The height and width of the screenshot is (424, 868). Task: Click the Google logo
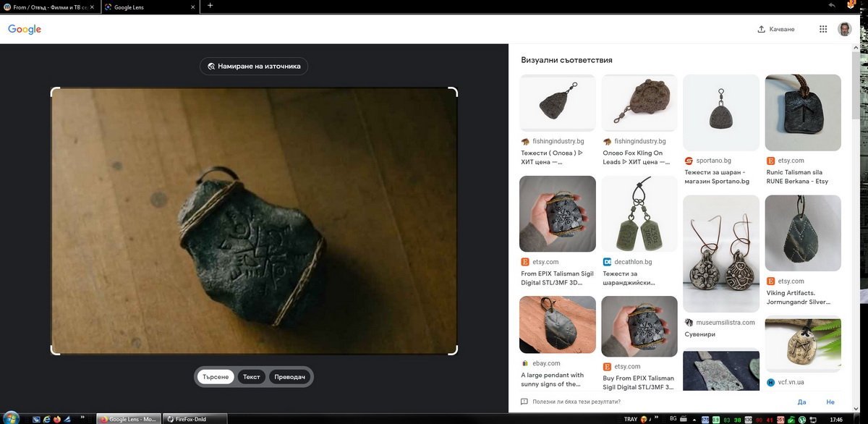25,29
